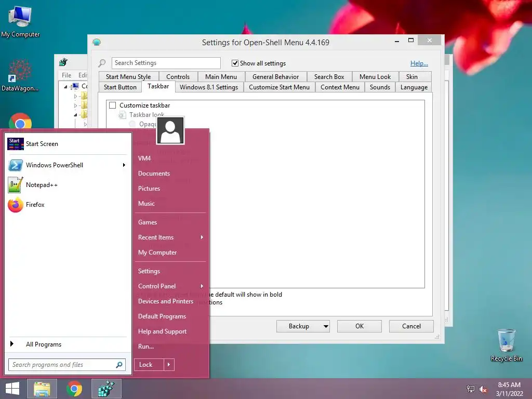Expand Windows PowerShell submenu arrow

[124, 165]
